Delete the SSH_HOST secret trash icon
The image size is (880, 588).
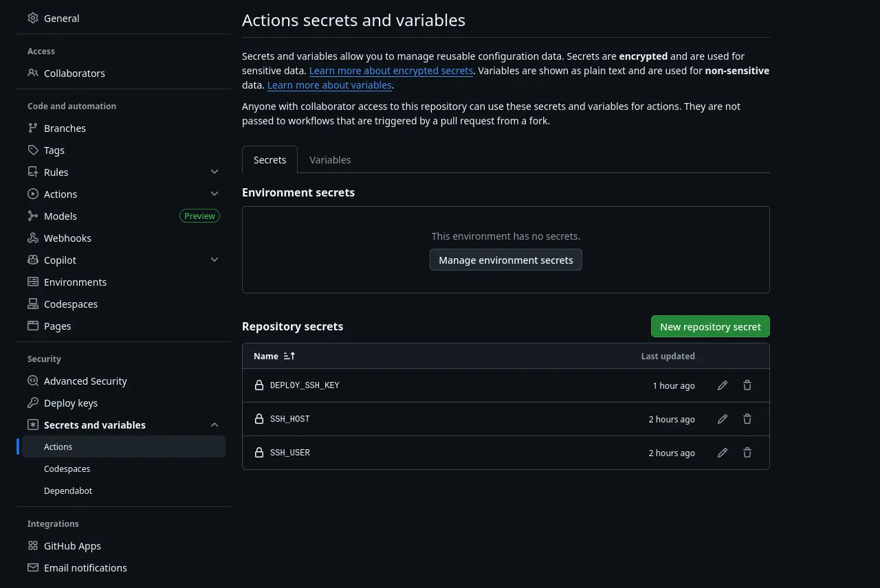747,419
